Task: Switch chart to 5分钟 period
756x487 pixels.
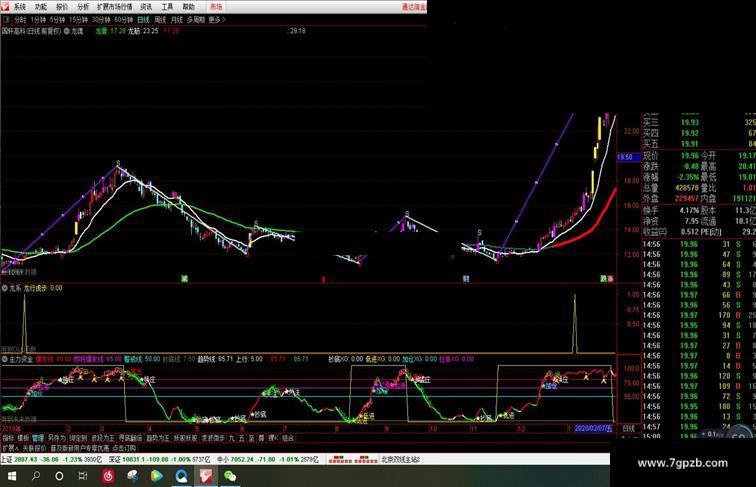Action: [x=57, y=20]
